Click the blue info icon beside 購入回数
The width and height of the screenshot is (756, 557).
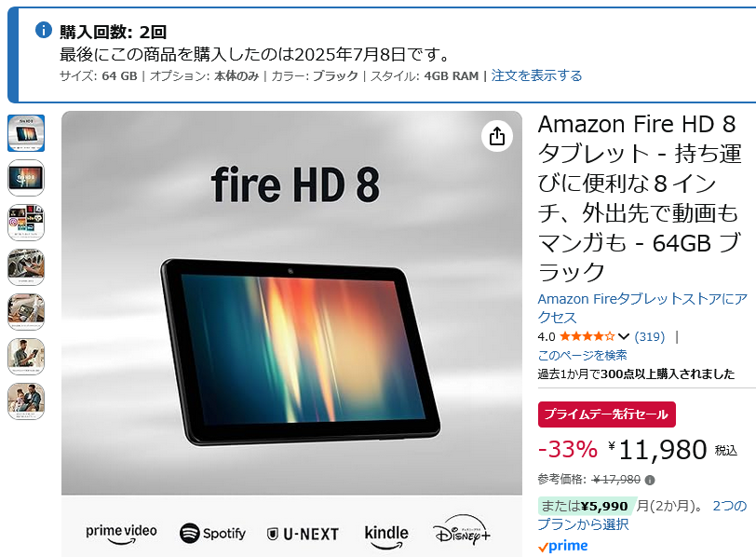point(44,30)
